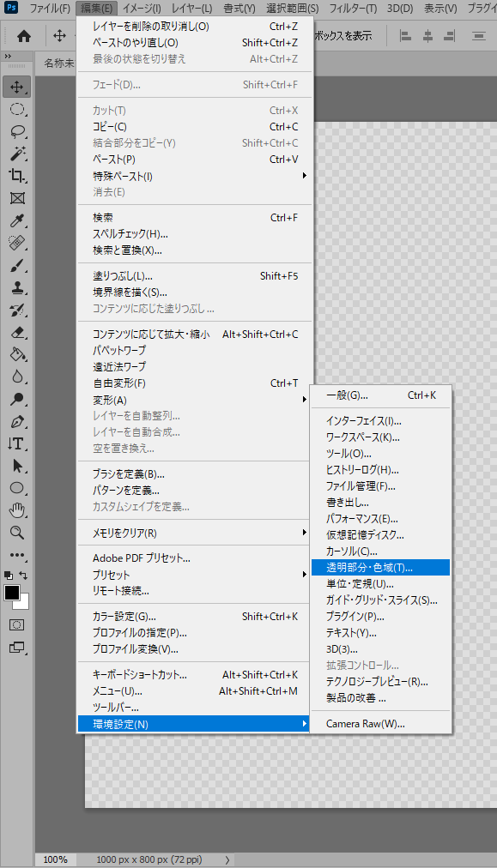Image resolution: width=497 pixels, height=868 pixels.
Task: Choose 塗りつぶし(L)... in Edit menu
Action: pyautogui.click(x=195, y=276)
